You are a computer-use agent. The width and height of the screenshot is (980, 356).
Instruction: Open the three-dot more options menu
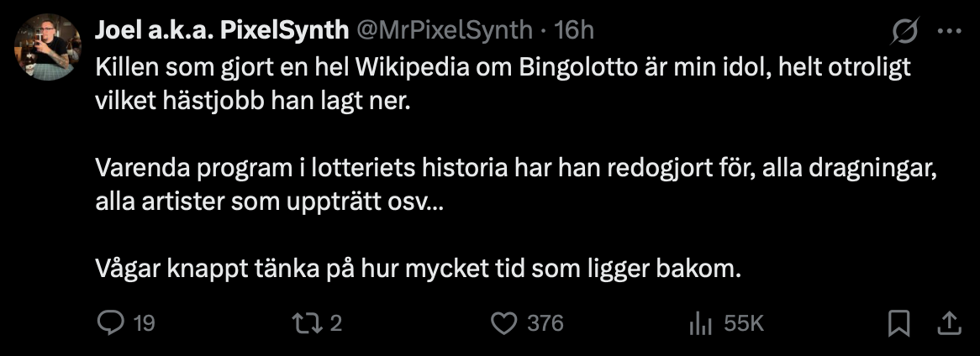[950, 30]
